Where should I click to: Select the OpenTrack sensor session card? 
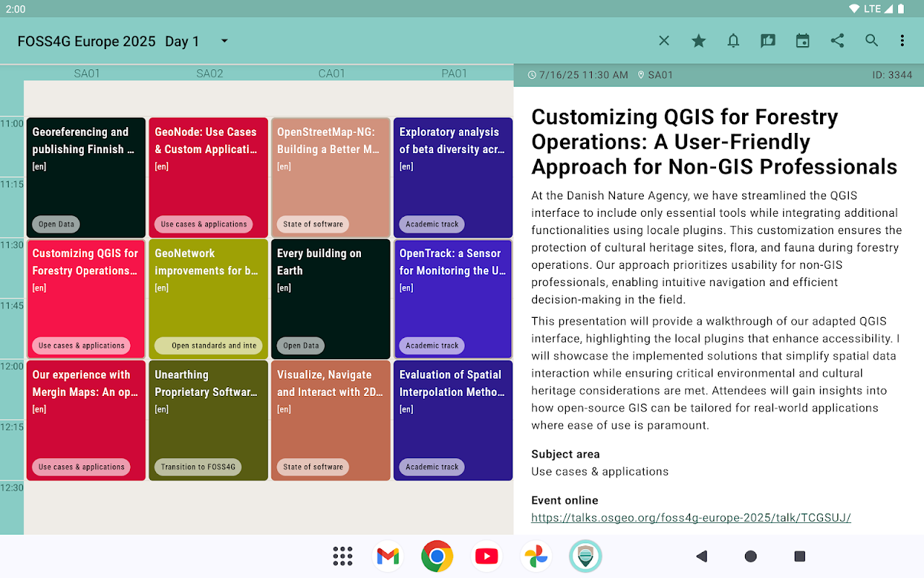point(453,299)
